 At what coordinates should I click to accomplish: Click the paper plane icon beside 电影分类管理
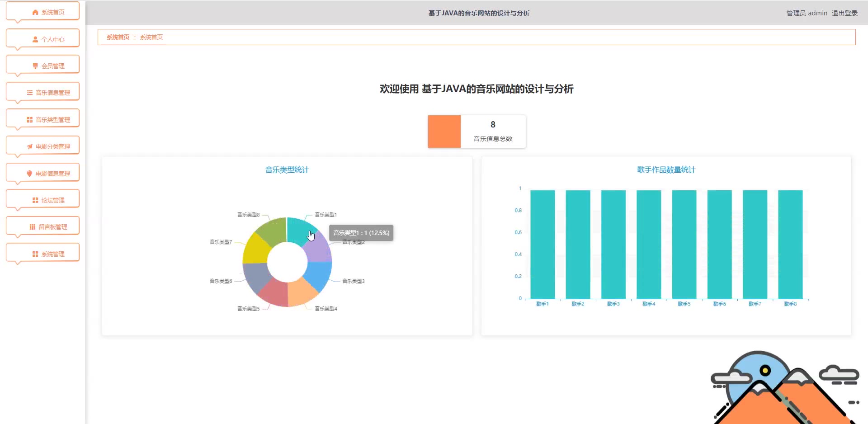point(30,146)
